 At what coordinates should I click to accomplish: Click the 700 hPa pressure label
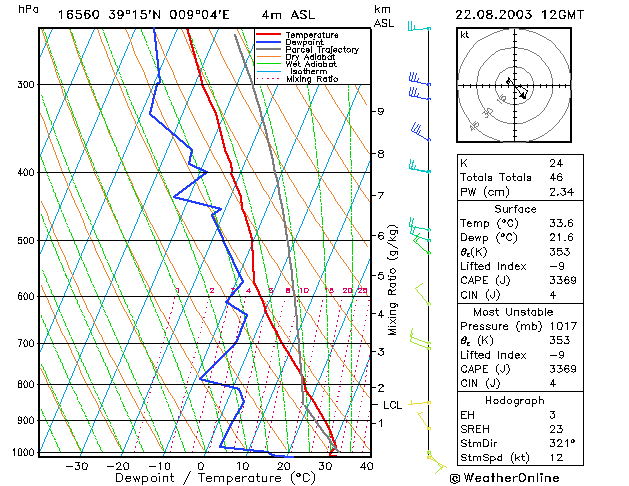click(26, 343)
